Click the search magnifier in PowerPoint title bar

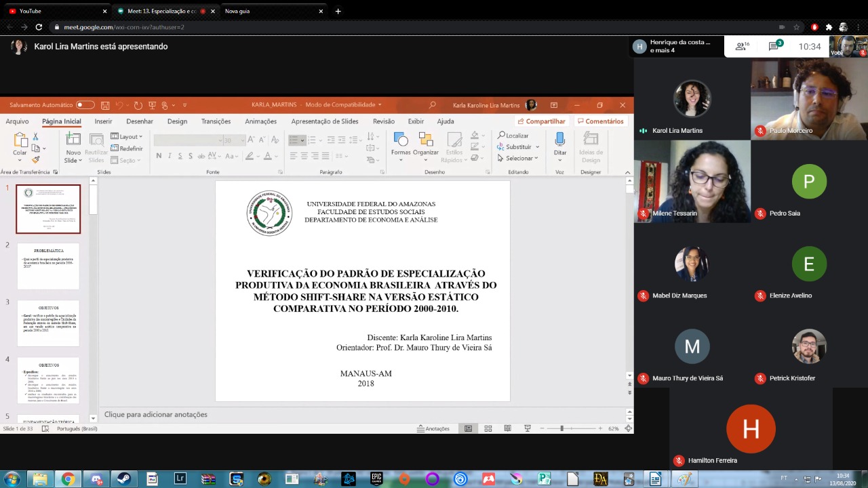click(x=433, y=105)
